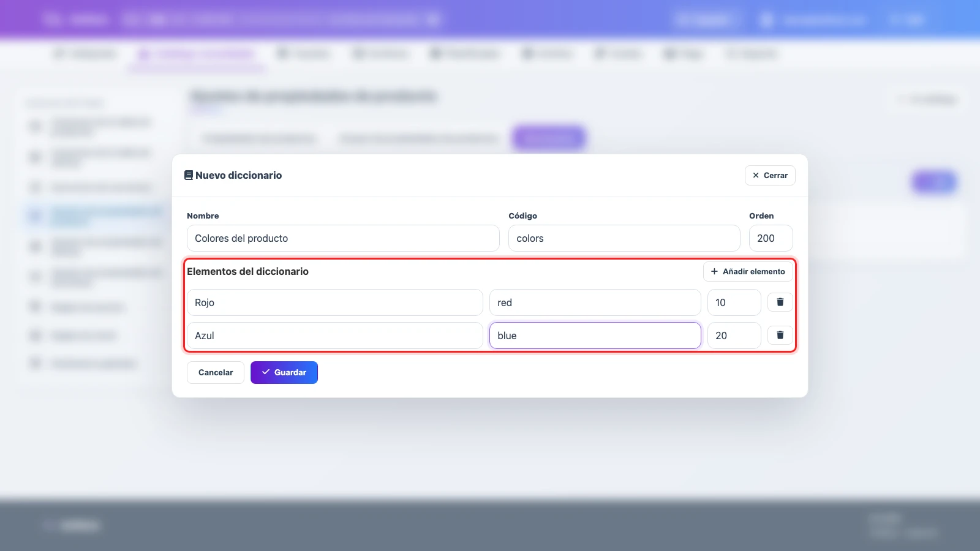Viewport: 980px width, 551px height.
Task: Select the order field showing 10
Action: (x=734, y=302)
